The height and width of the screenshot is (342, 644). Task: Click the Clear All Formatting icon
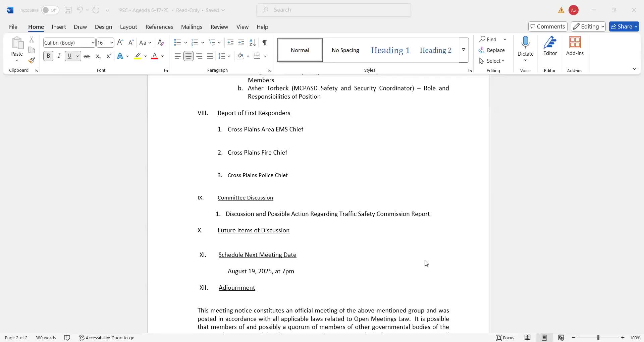pyautogui.click(x=161, y=43)
